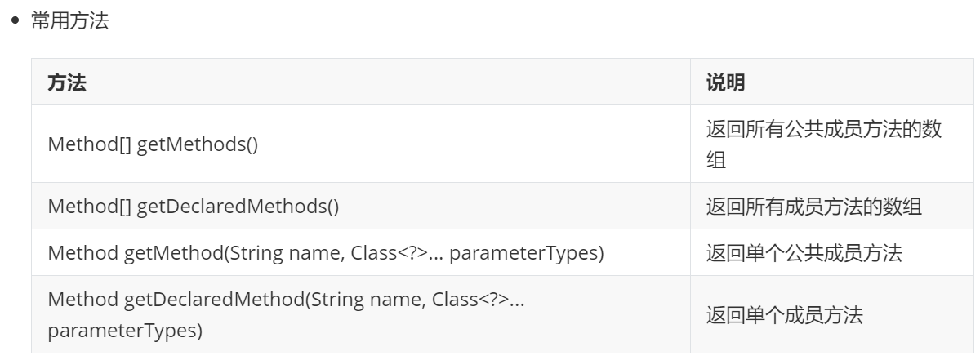Click the word getDeclaredMethods() in second row
This screenshot has width=980, height=360.
[237, 207]
